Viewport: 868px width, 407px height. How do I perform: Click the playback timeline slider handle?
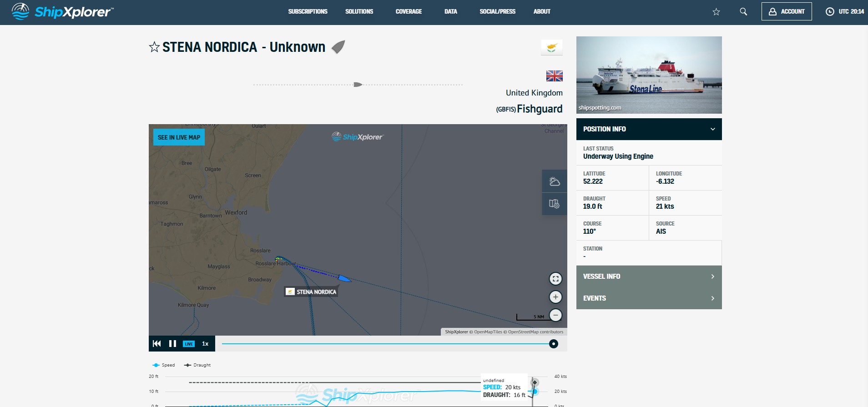(x=553, y=344)
